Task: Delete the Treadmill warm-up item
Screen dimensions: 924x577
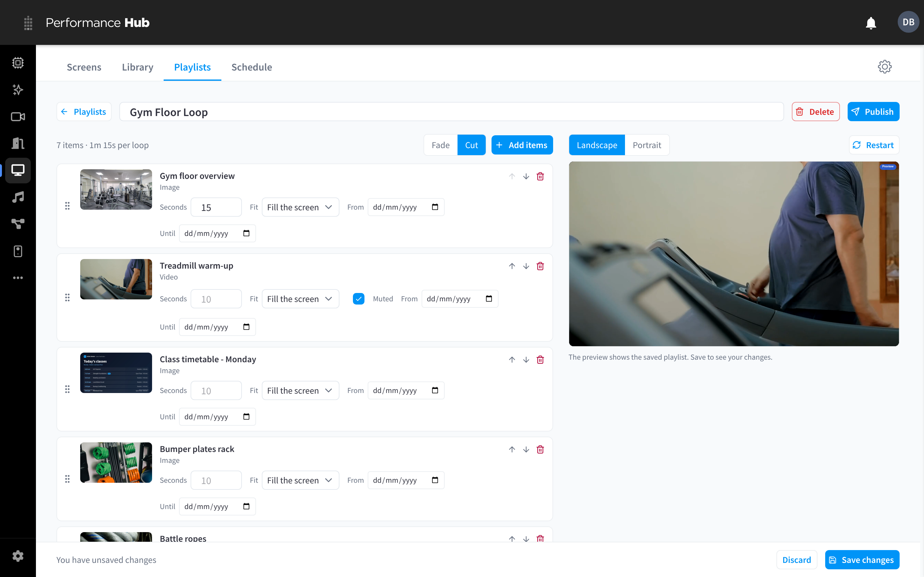Action: click(x=540, y=266)
